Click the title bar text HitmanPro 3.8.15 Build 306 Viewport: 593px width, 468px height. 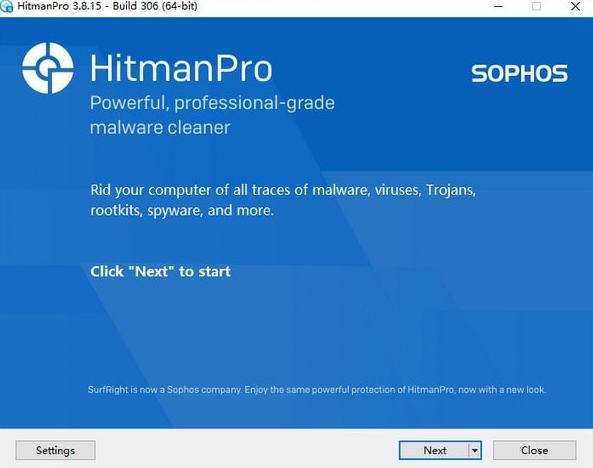tap(107, 6)
